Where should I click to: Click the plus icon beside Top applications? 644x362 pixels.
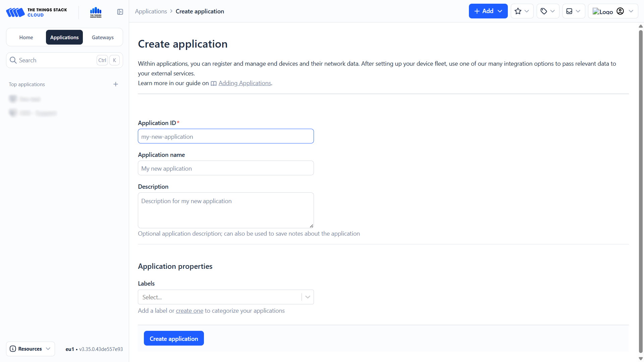click(116, 84)
